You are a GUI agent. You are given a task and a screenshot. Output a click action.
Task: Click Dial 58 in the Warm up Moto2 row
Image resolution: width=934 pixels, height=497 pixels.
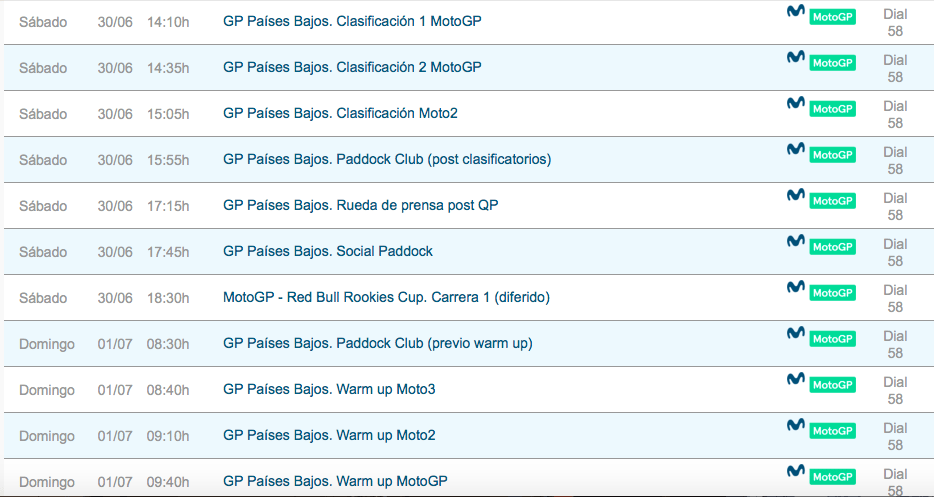pyautogui.click(x=895, y=436)
